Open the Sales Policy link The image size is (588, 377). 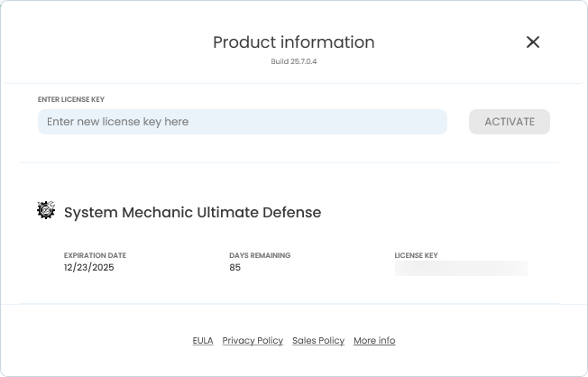[318, 341]
